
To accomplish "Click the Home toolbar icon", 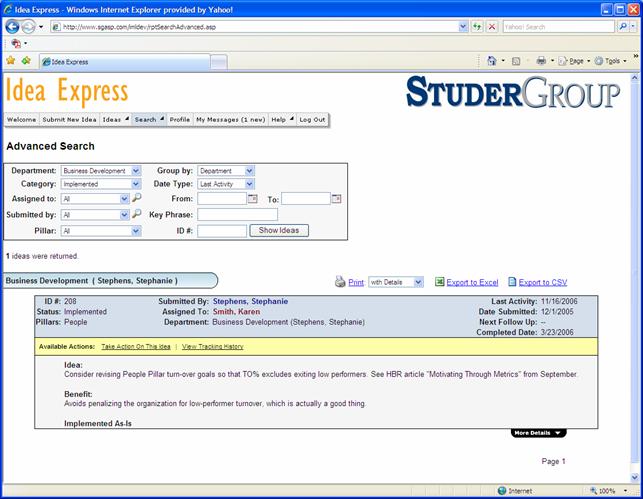I will [x=492, y=61].
